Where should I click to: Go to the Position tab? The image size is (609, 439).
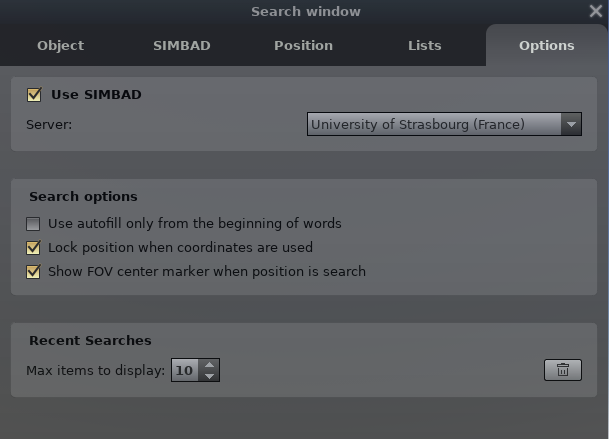(x=303, y=45)
